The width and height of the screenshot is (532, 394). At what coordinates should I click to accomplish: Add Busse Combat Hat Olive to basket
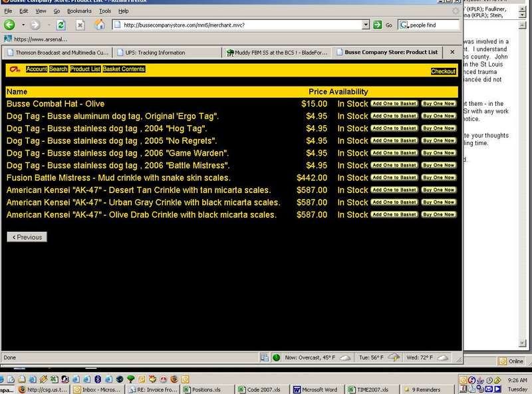pos(394,104)
